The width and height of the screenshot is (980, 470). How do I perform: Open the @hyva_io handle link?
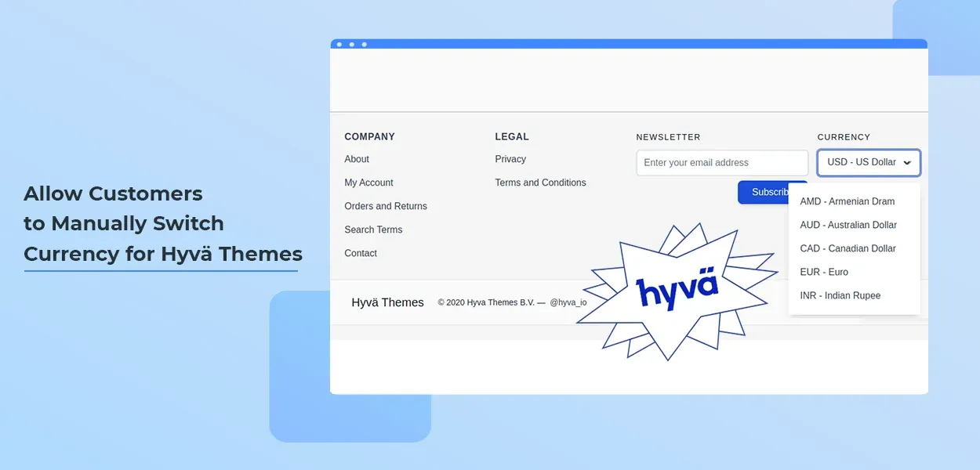568,302
